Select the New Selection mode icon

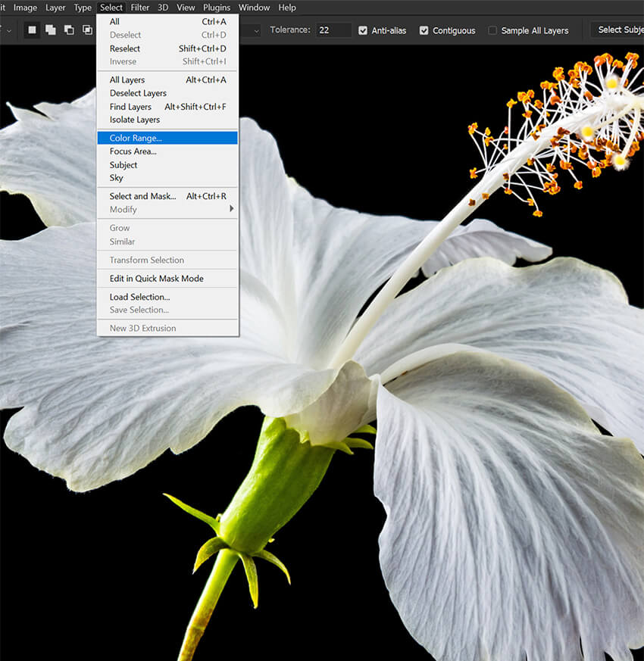(32, 30)
